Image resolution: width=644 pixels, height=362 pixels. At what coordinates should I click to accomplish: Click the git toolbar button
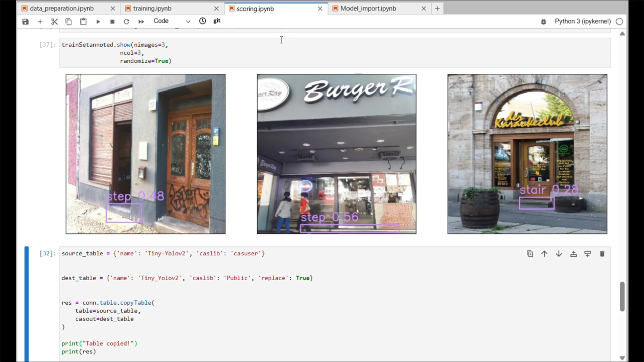217,21
